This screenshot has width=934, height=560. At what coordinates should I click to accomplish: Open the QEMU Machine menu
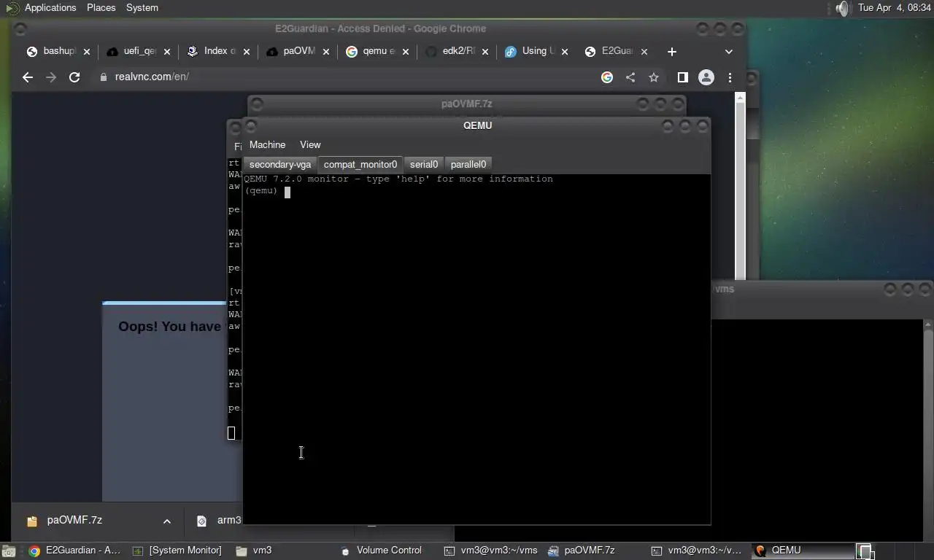267,144
